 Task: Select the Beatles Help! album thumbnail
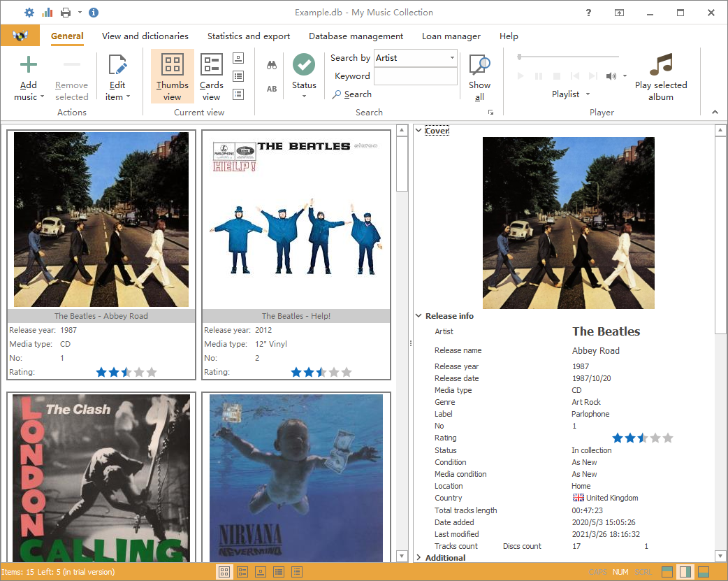296,220
